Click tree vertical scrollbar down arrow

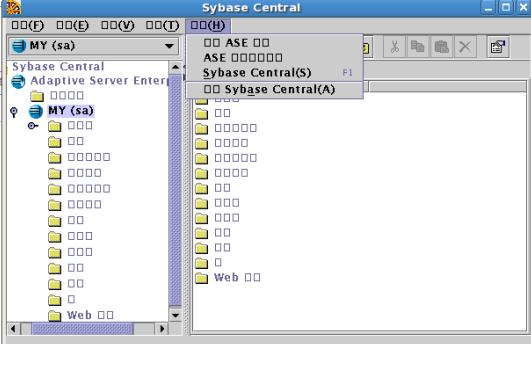[175, 315]
